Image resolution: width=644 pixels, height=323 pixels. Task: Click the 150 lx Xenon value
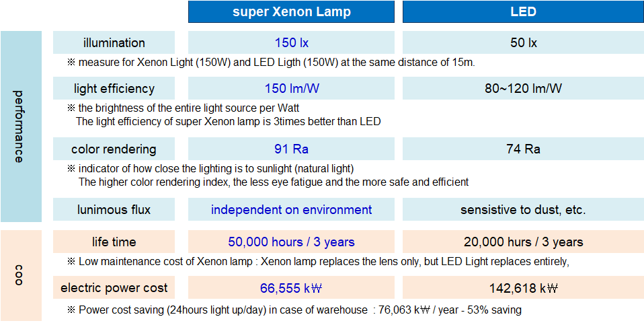pos(291,42)
